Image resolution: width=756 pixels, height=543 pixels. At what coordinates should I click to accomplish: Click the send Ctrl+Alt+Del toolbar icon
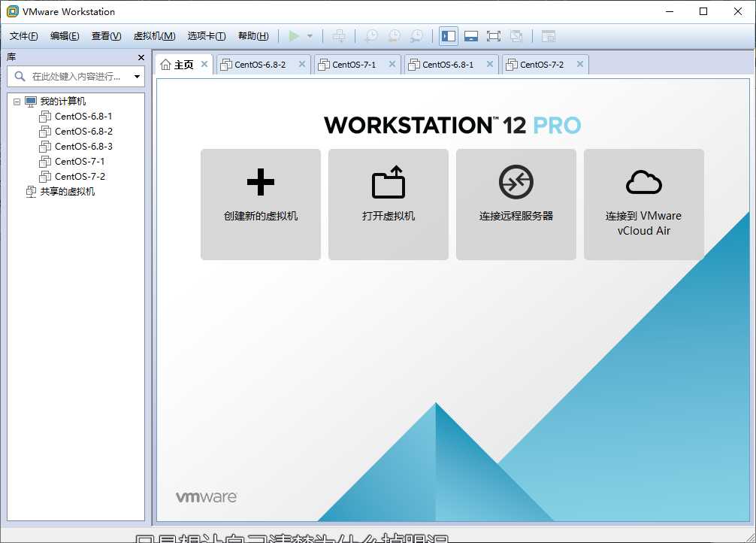(x=339, y=36)
